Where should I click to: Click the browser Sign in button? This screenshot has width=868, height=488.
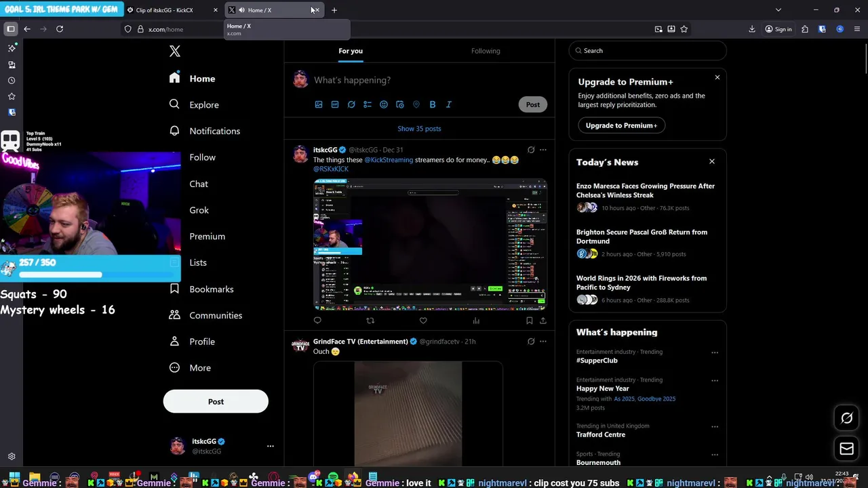coord(778,29)
